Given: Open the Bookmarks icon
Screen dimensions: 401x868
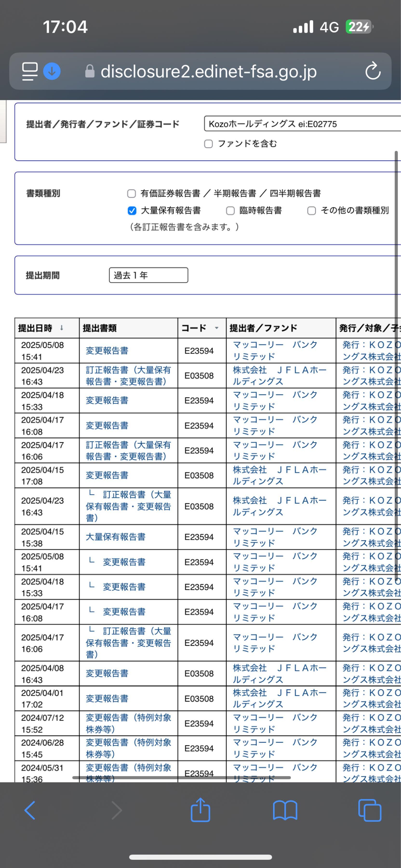Looking at the screenshot, I should 285,811.
